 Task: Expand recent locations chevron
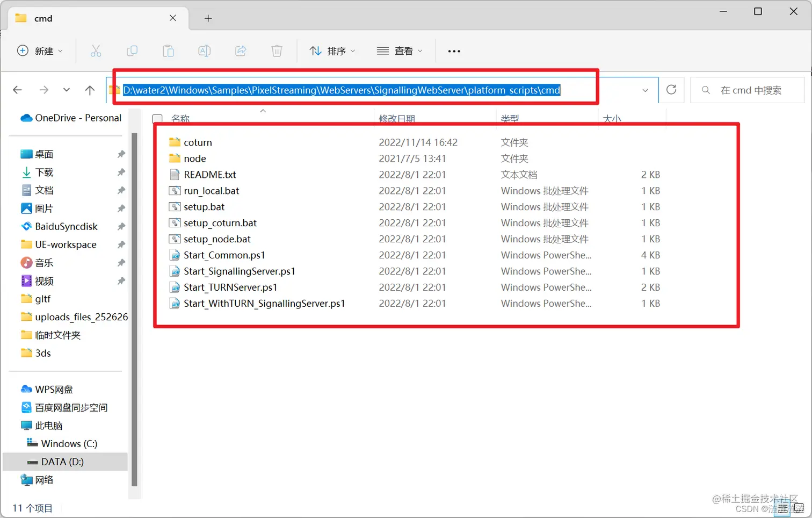coord(67,90)
